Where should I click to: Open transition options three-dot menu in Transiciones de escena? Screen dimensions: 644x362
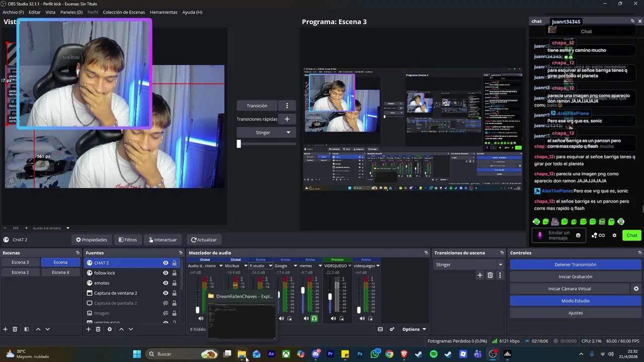coord(500,275)
